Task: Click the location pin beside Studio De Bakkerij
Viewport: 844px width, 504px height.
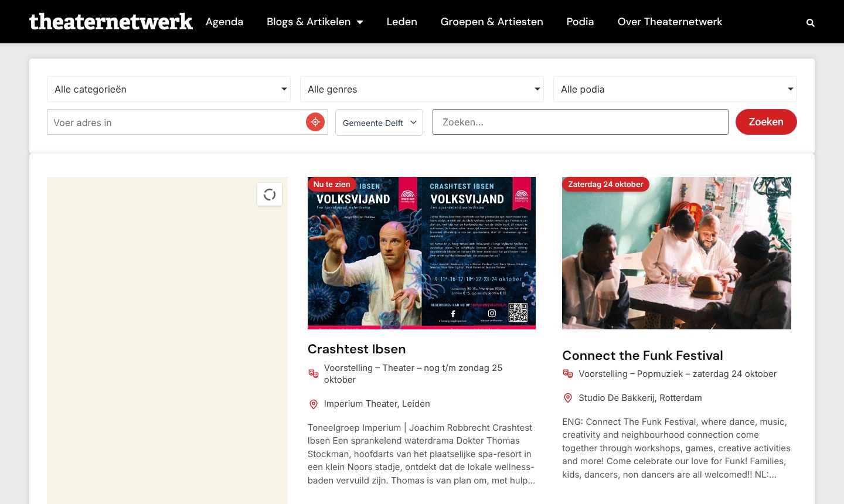Action: 568,399
